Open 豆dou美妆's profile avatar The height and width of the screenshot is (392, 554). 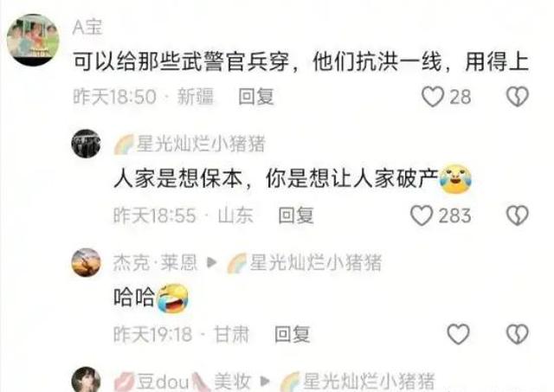pyautogui.click(x=86, y=380)
